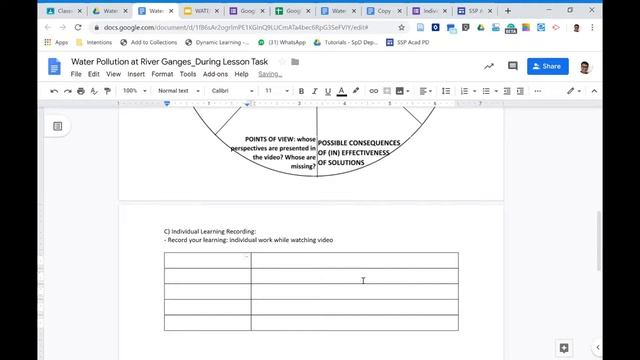Expand the numbered list options arrow

(x=474, y=91)
